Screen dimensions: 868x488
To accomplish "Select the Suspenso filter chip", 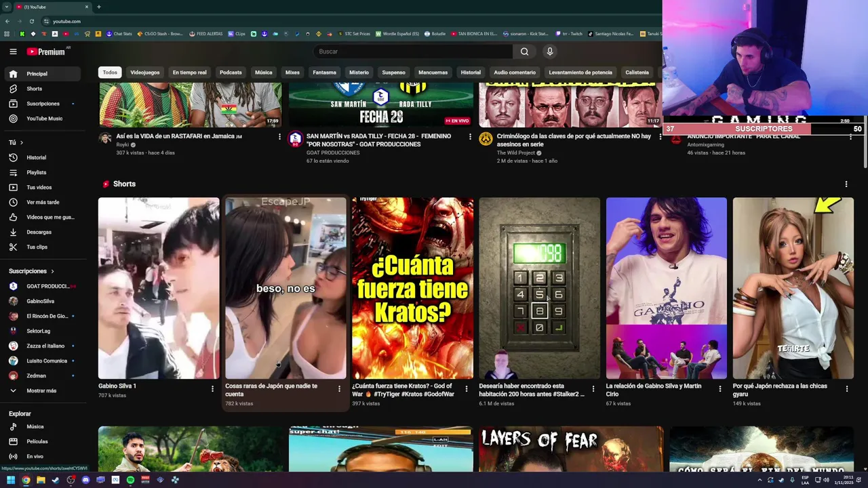I will 393,73.
